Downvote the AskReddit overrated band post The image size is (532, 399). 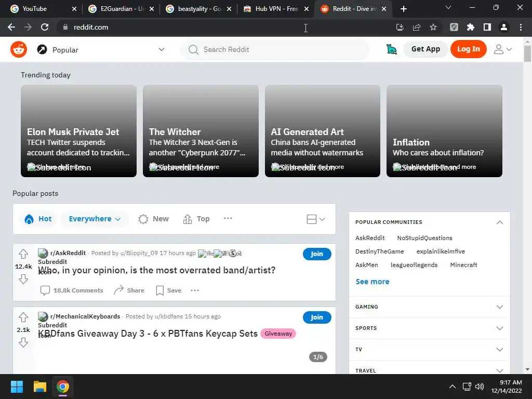tap(23, 279)
